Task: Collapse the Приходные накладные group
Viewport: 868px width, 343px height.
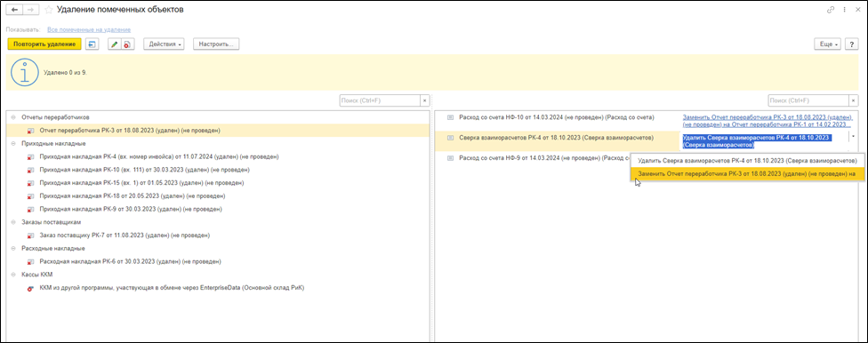Action: click(x=12, y=143)
